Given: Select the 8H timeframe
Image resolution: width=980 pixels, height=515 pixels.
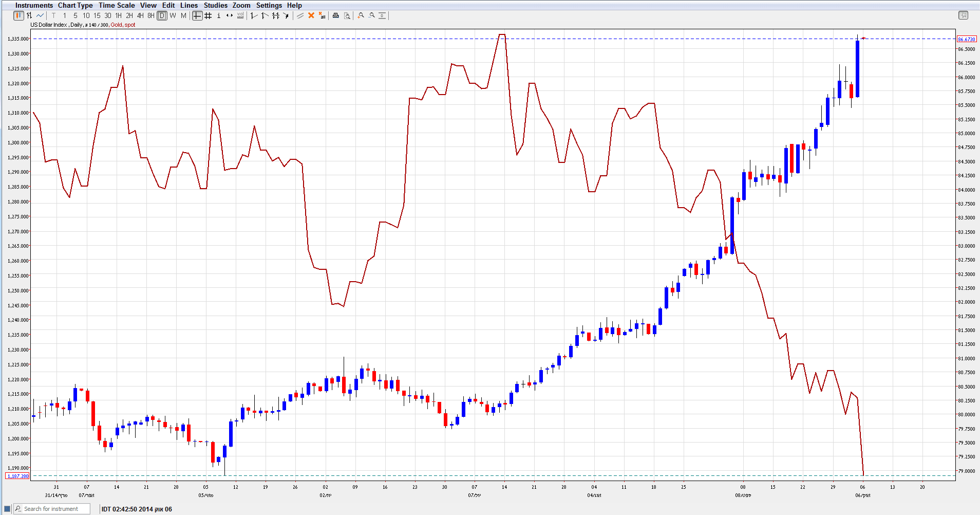Looking at the screenshot, I should pyautogui.click(x=151, y=15).
